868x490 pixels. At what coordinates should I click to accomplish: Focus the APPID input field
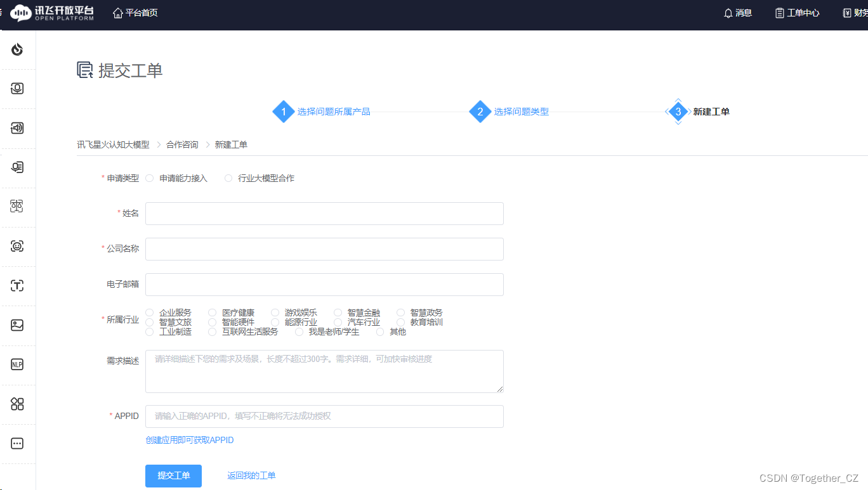pos(324,416)
